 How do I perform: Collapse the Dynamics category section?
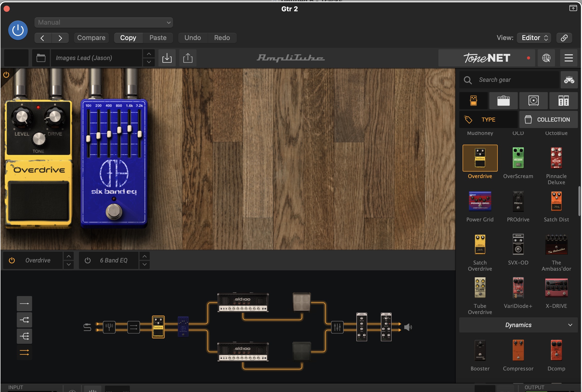point(518,325)
